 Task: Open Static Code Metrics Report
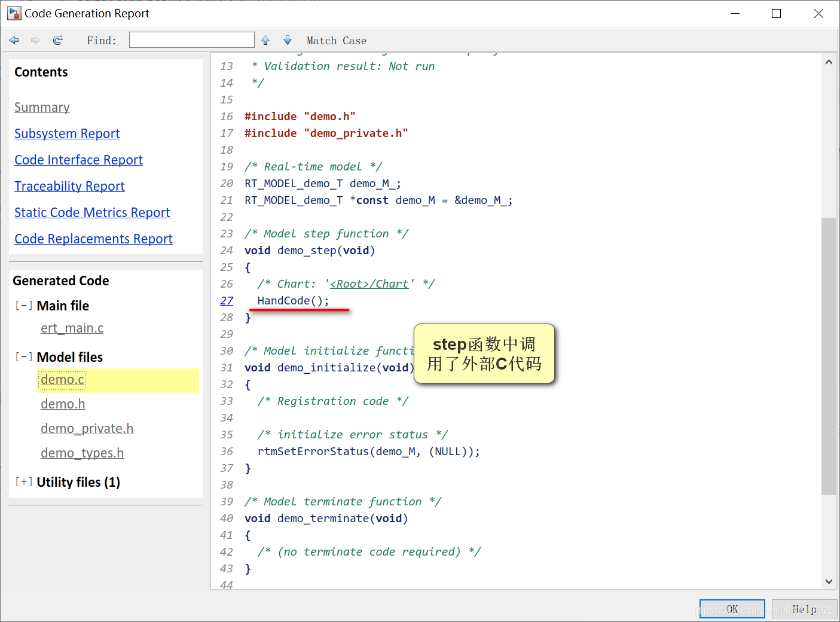(x=92, y=212)
